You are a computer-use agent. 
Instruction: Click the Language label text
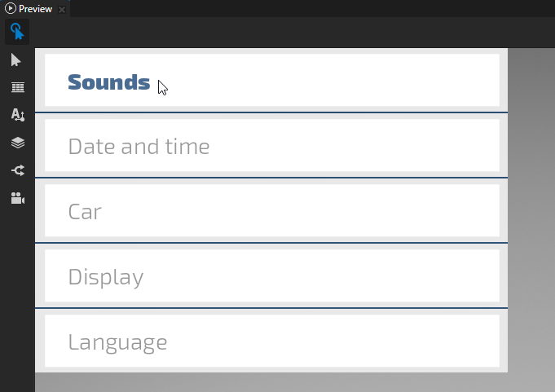[x=117, y=342]
